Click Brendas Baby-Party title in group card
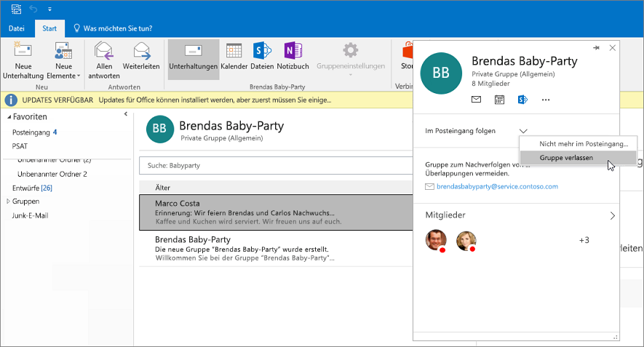Image resolution: width=644 pixels, height=347 pixels. pos(525,61)
